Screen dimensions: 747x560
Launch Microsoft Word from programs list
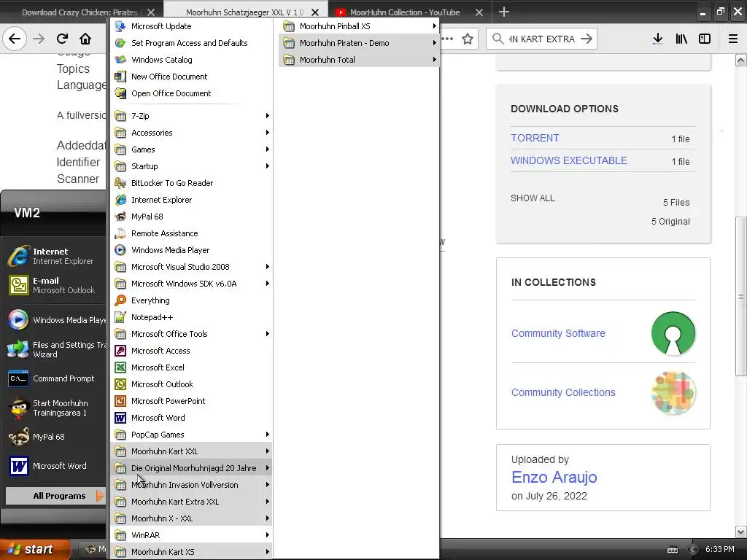(191, 418)
